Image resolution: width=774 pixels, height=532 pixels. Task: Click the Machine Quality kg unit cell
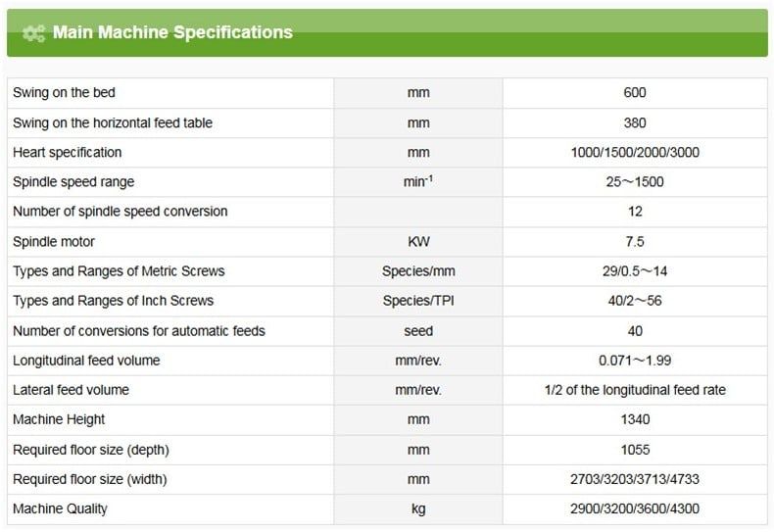(x=418, y=509)
